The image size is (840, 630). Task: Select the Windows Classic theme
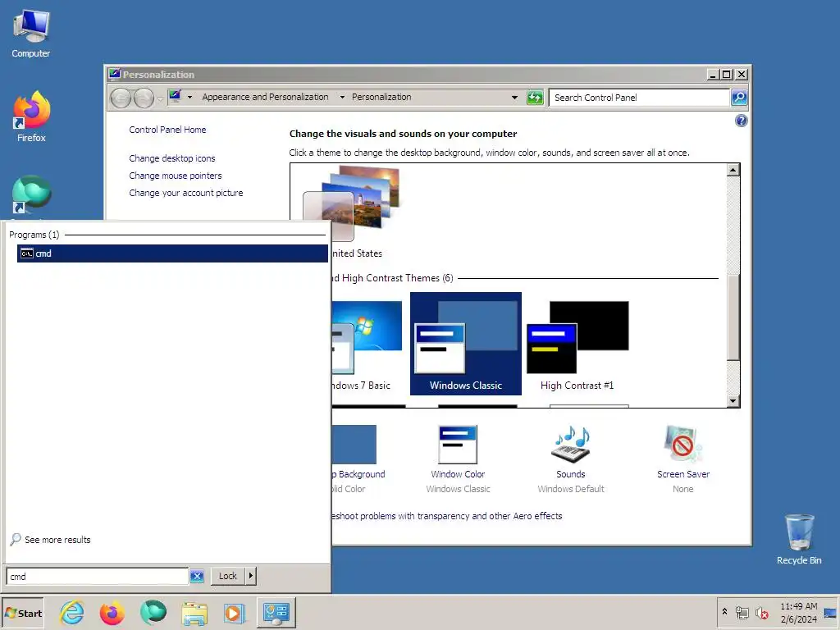click(x=466, y=344)
